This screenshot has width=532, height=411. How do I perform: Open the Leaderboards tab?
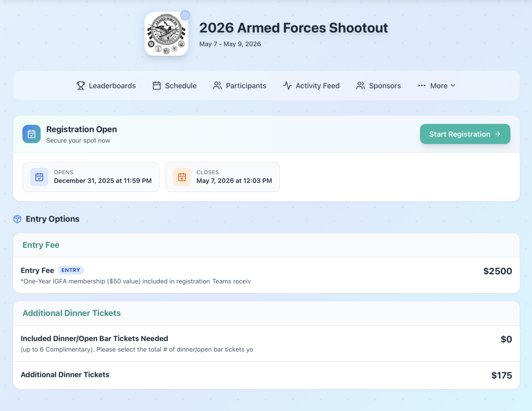112,86
